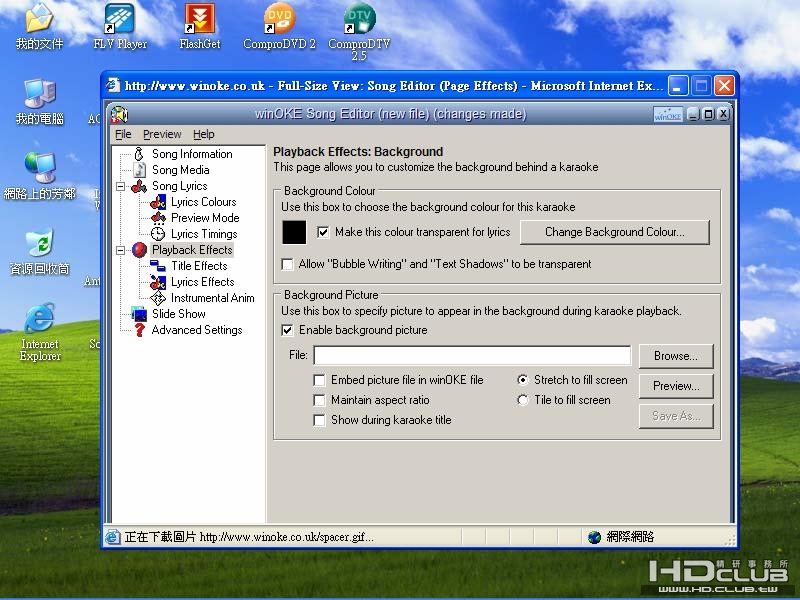The width and height of the screenshot is (800, 600).
Task: Close the Internet Explorer window
Action: coord(724,86)
